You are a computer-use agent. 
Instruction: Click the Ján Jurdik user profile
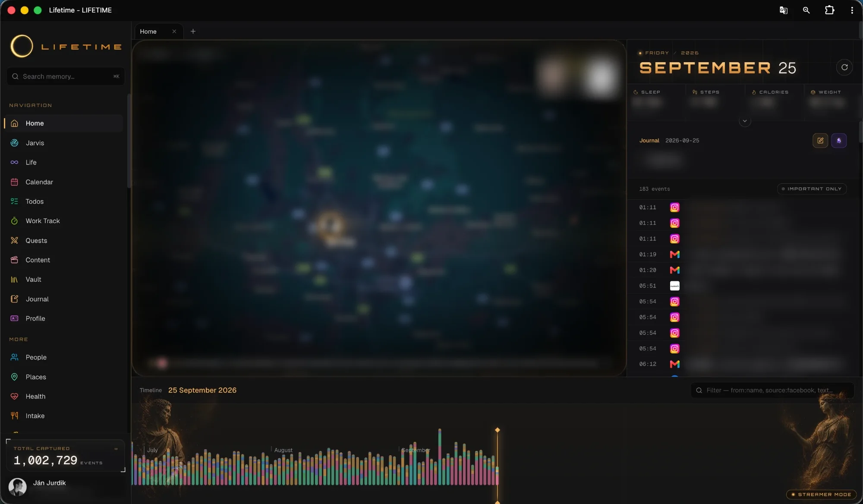coord(65,487)
